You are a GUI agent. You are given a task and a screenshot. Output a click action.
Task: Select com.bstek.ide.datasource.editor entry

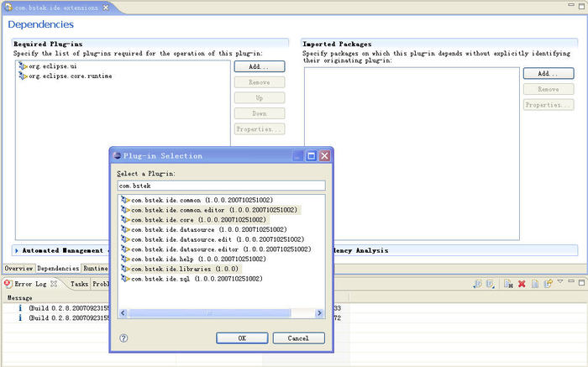pos(221,249)
